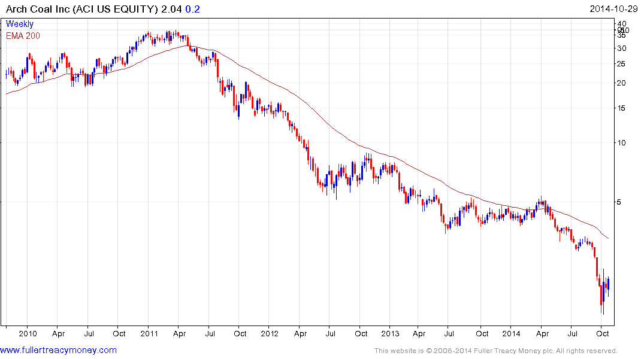Screen dimensions: 644x359
Task: Click the y-axis price label 15
Action: point(622,108)
